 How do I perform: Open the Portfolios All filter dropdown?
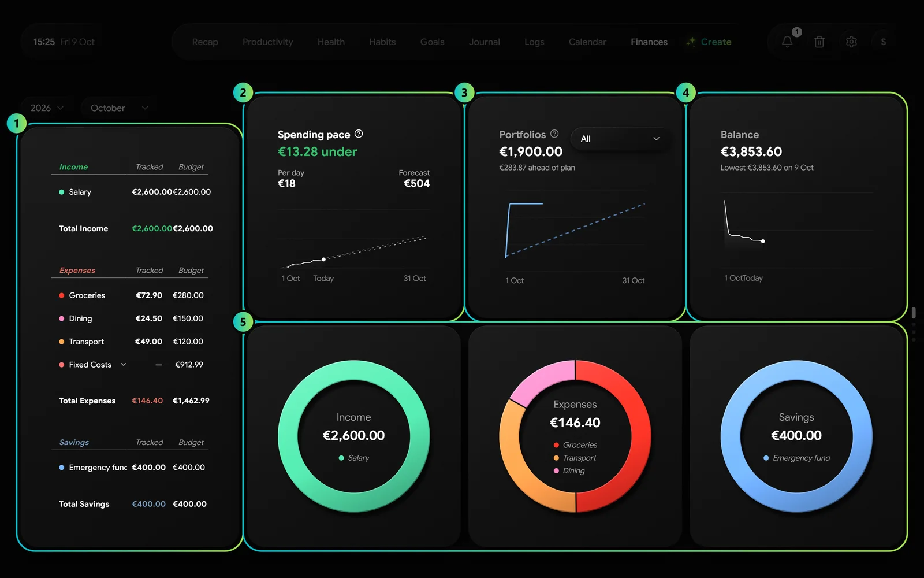point(620,139)
